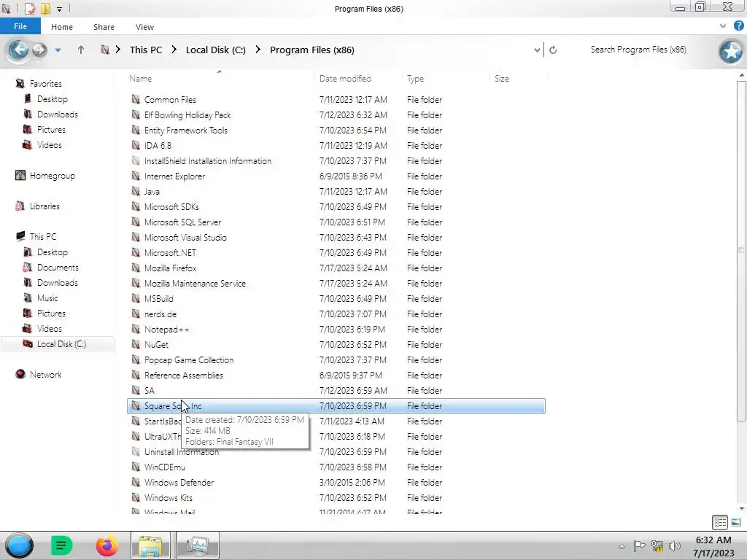Open the File ribbon tab
This screenshot has width=747, height=560.
coord(20,26)
